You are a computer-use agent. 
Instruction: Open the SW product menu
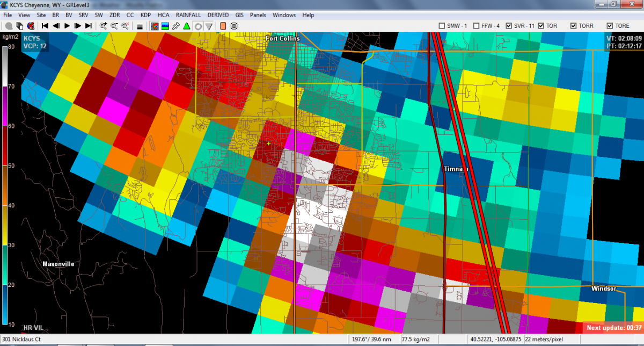(x=99, y=15)
